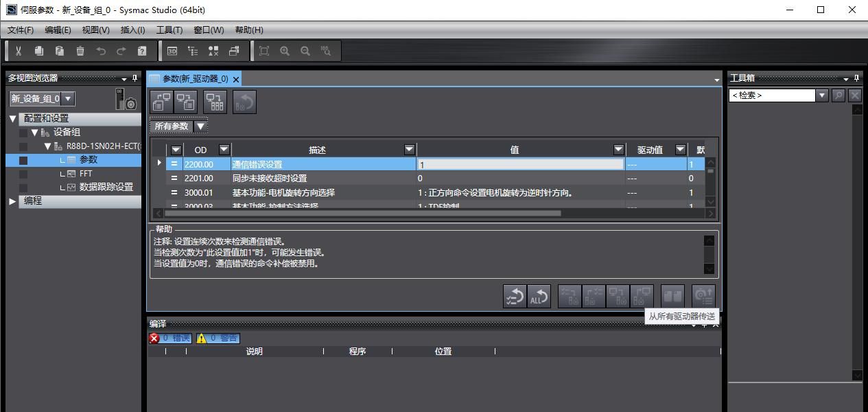This screenshot has width=868, height=412.
Task: Open the 插入(I) menu
Action: pos(132,30)
